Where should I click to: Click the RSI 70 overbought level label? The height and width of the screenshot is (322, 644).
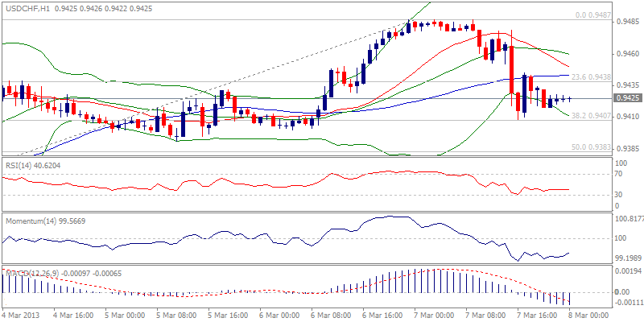click(619, 173)
